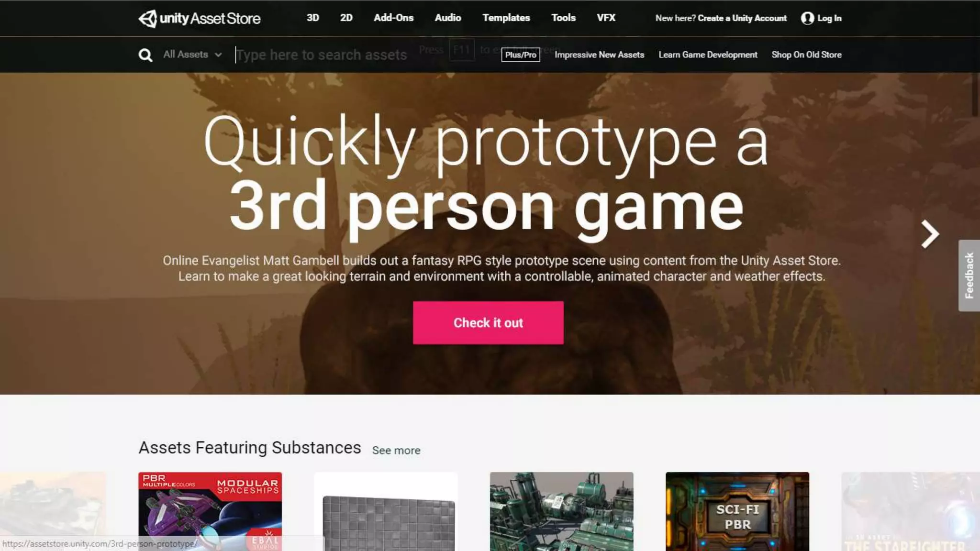Viewport: 980px width, 551px height.
Task: Open the Add-Ons menu
Action: coord(393,18)
